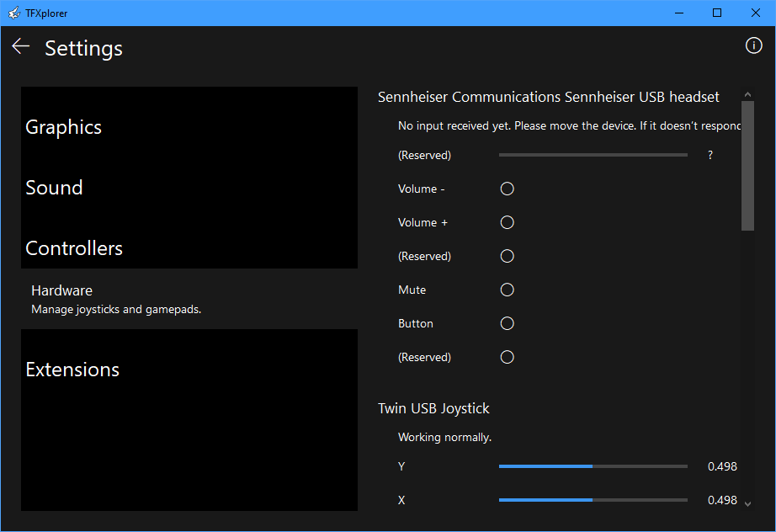Select the Mute indicator circle
776x532 pixels.
507,290
